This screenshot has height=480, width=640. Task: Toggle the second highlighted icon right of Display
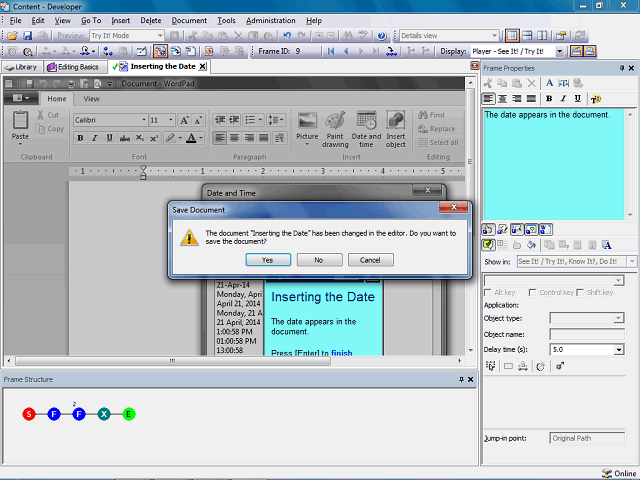pos(589,51)
